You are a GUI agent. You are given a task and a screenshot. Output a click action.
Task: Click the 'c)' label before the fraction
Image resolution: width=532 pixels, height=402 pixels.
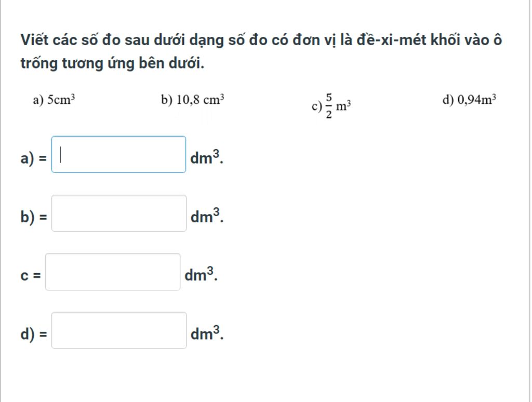point(316,107)
